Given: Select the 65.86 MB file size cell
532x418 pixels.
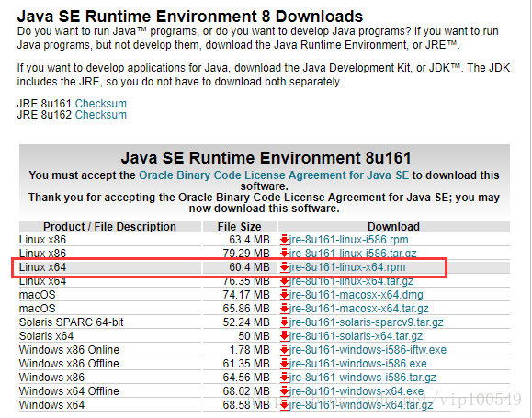Looking at the screenshot, I should click(240, 309).
